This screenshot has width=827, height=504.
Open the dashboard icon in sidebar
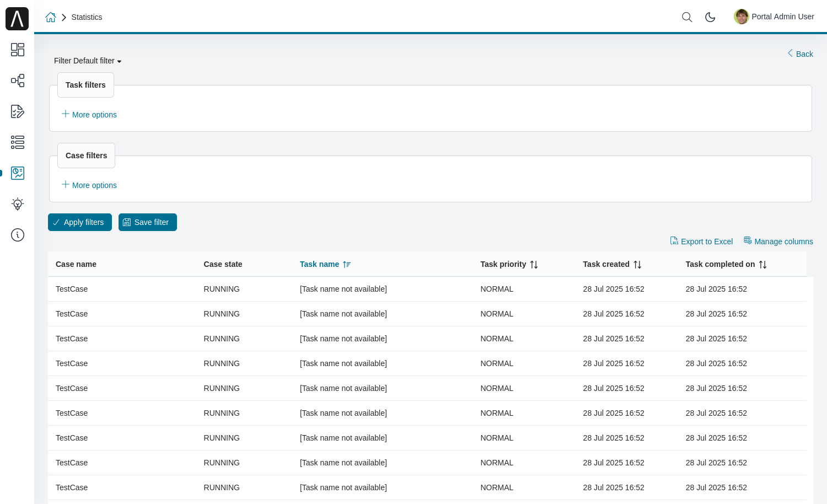(x=18, y=50)
